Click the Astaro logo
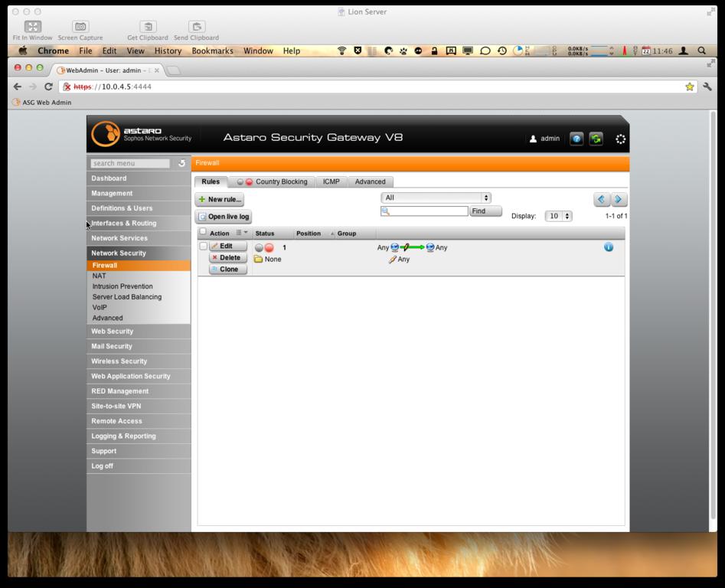This screenshot has width=725, height=588. point(106,134)
